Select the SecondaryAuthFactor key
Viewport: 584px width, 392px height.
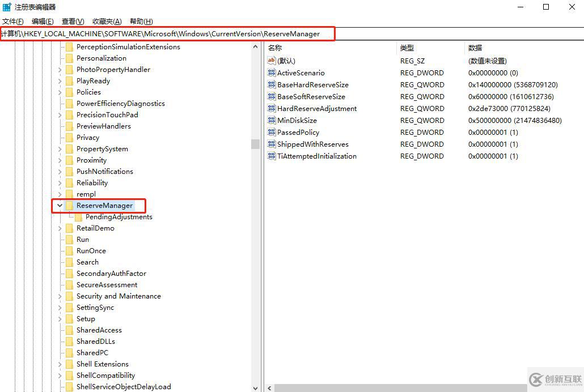(111, 273)
